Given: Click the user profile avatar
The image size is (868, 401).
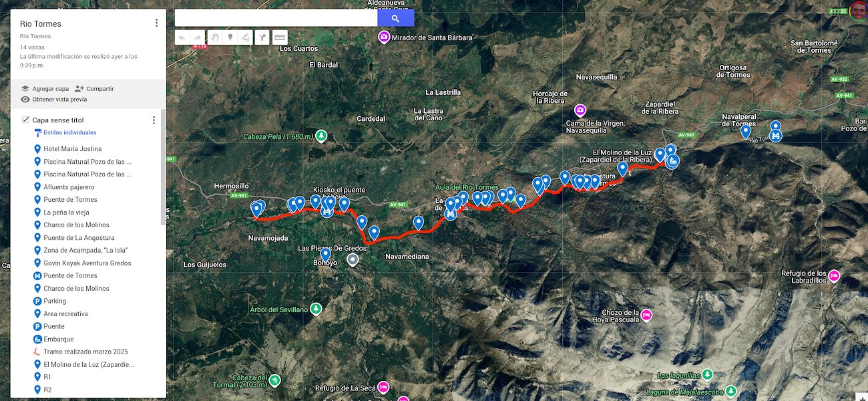Looking at the screenshot, I should (x=858, y=11).
